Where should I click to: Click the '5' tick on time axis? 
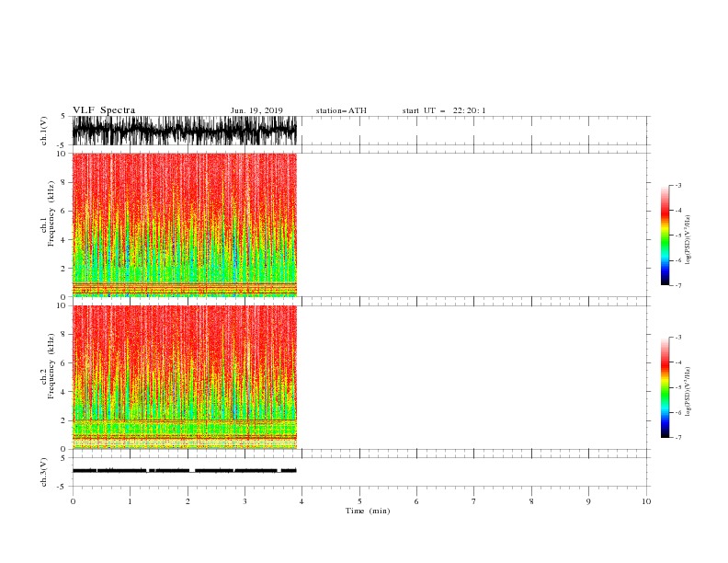coord(359,501)
